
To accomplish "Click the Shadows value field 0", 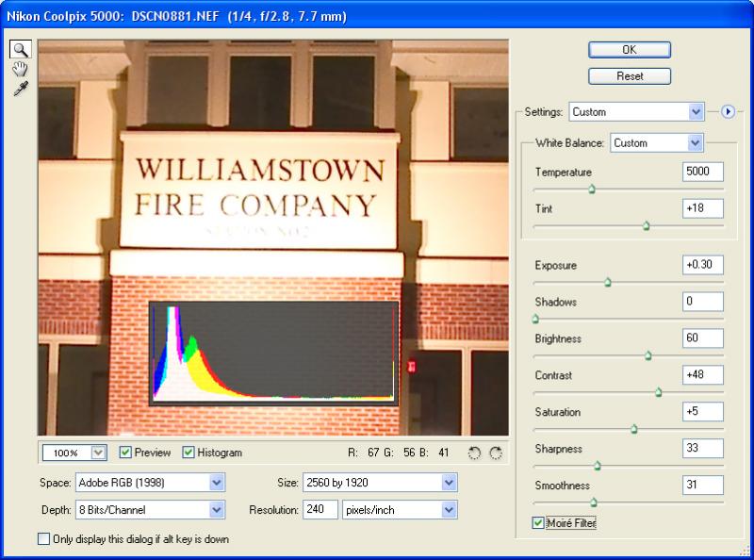I will pyautogui.click(x=702, y=302).
